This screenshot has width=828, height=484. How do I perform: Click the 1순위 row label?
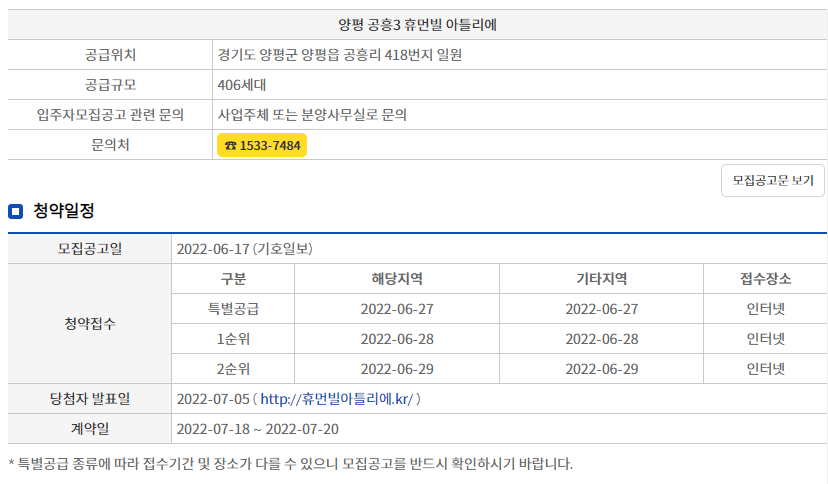tap(233, 339)
